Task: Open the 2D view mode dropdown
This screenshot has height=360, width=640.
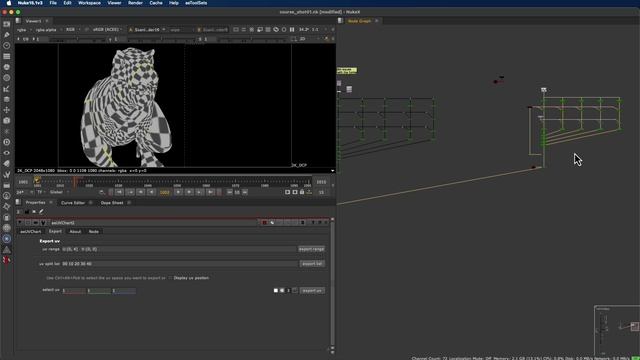Action: coord(308,39)
